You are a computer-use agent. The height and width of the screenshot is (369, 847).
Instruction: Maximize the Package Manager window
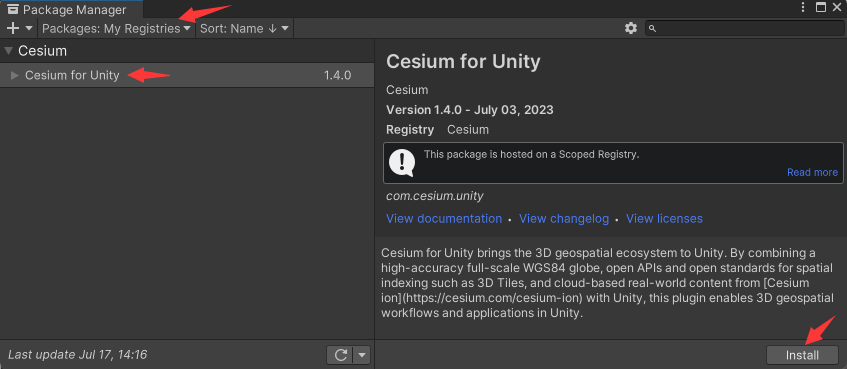[x=821, y=7]
